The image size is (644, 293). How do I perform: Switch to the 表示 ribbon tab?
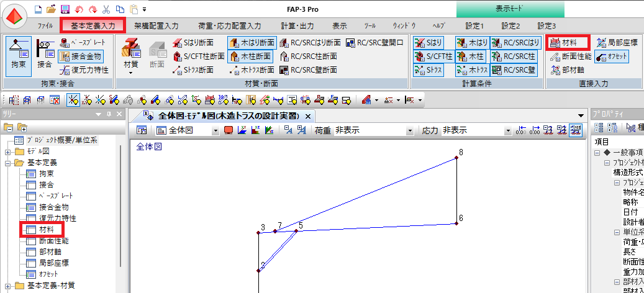[x=340, y=26]
